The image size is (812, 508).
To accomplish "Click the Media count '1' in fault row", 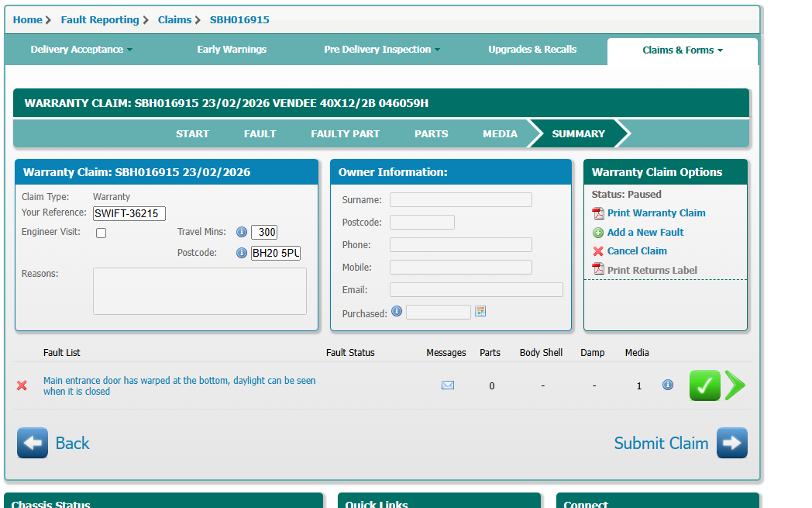I will point(639,386).
